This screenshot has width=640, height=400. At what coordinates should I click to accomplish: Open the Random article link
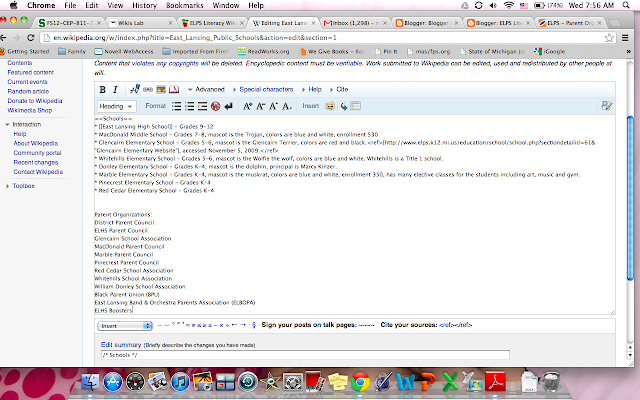pyautogui.click(x=28, y=91)
